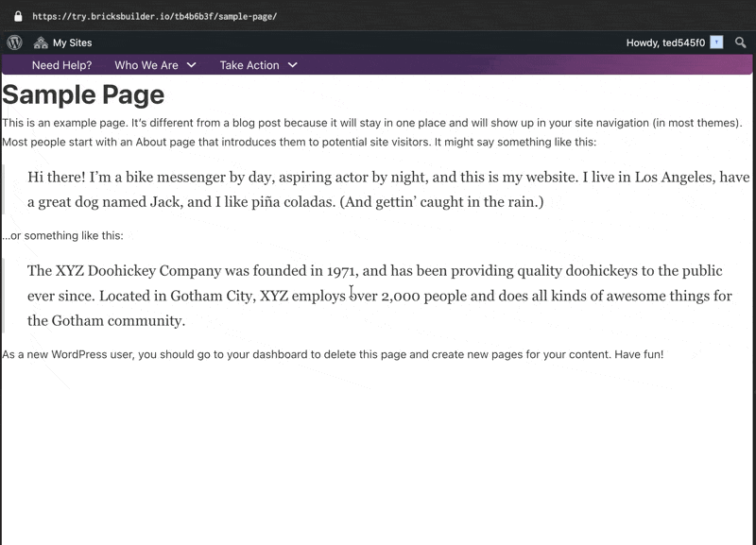Select the Who We Are menu label
Image resolution: width=756 pixels, height=545 pixels.
[x=146, y=65]
